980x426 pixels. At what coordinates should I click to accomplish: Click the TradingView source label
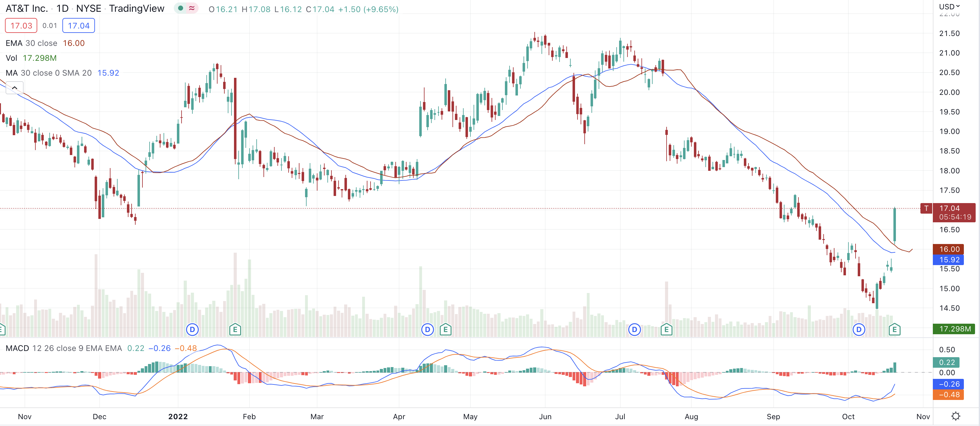pos(137,8)
